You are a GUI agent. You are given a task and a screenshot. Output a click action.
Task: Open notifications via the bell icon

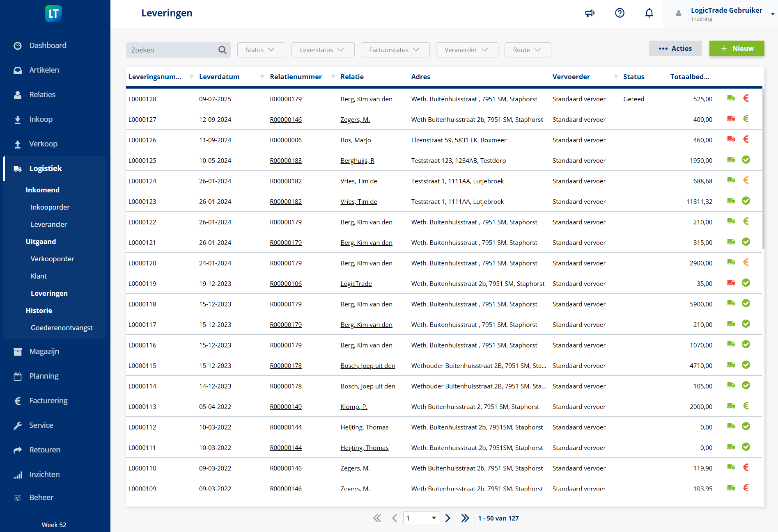(x=649, y=13)
